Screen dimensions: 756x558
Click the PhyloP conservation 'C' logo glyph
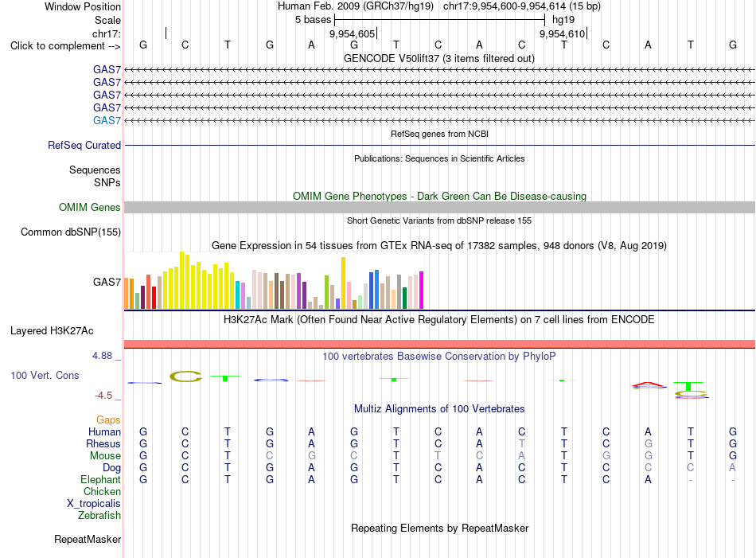pyautogui.click(x=185, y=377)
